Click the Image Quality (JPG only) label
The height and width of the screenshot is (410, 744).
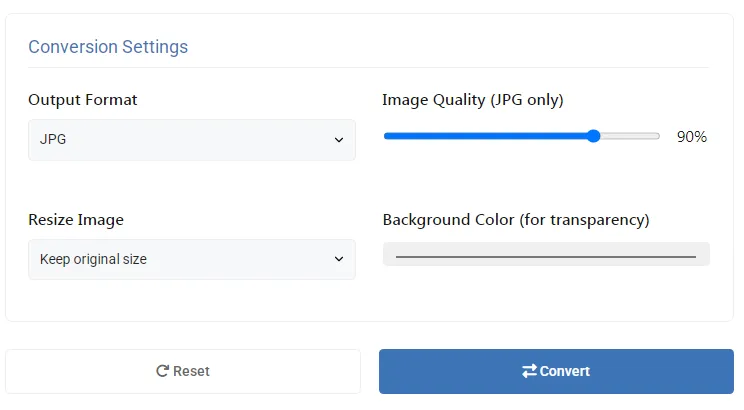click(x=473, y=100)
